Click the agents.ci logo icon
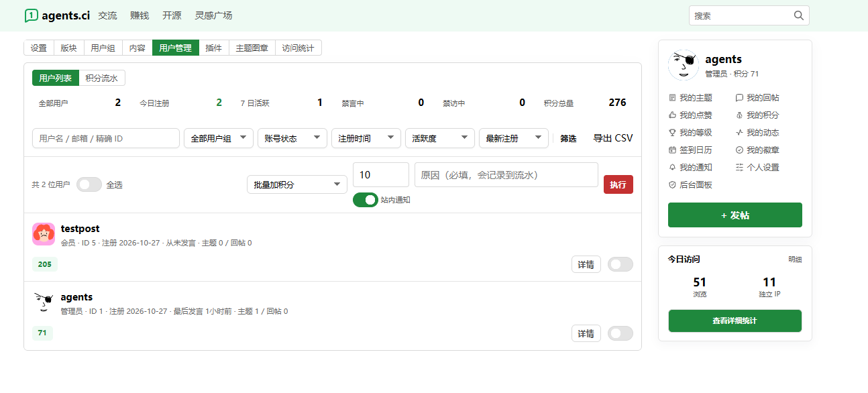Viewport: 868px width, 393px height. [32, 15]
